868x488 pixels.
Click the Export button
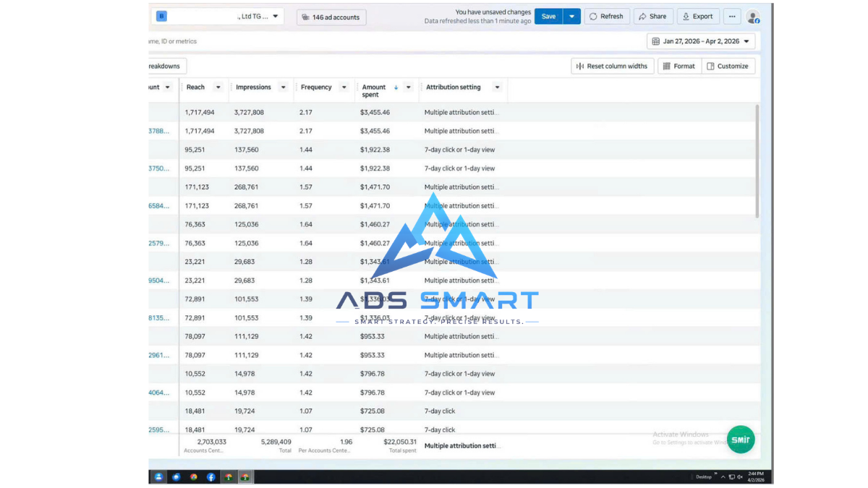(697, 17)
